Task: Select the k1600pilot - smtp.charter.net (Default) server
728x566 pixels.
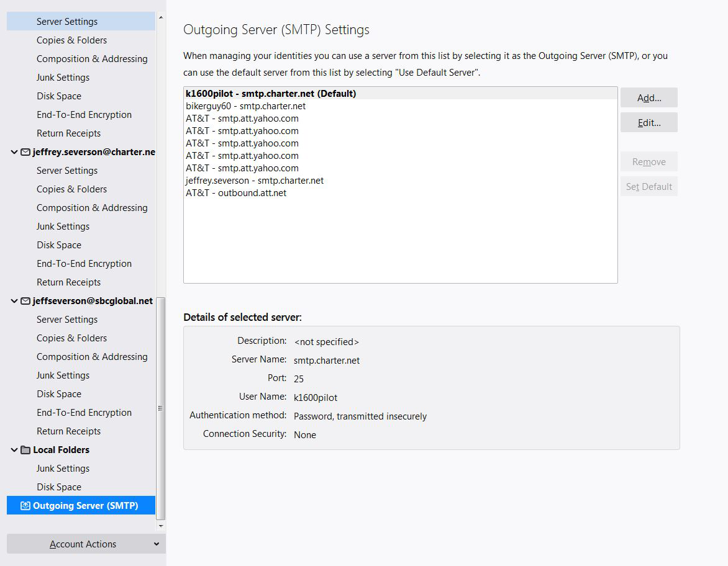Action: pyautogui.click(x=400, y=94)
